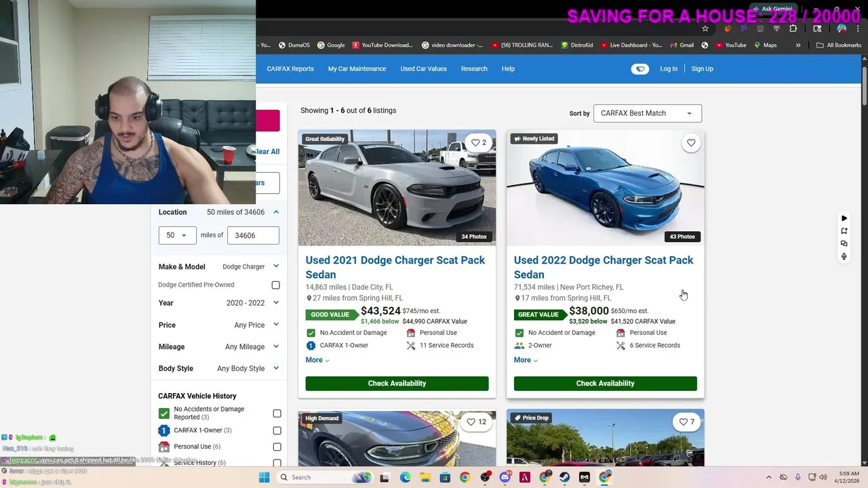The width and height of the screenshot is (868, 488).
Task: Click the heart on the Price Drop listing
Action: [687, 422]
